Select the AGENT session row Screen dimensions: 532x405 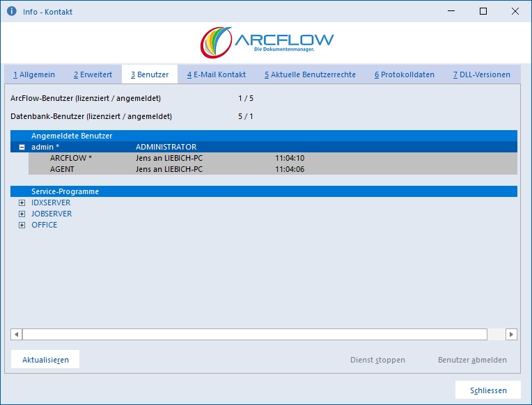tap(273, 169)
